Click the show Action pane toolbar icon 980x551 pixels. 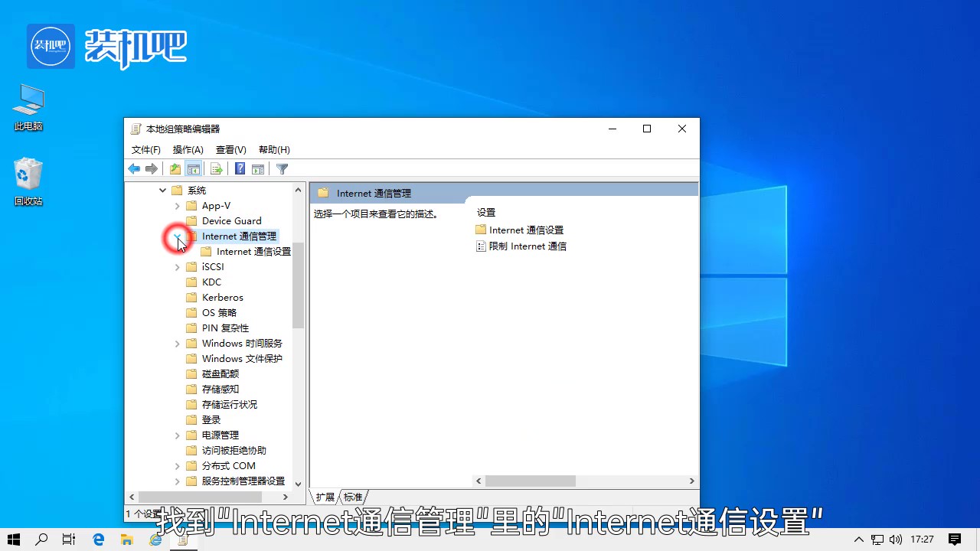(258, 168)
